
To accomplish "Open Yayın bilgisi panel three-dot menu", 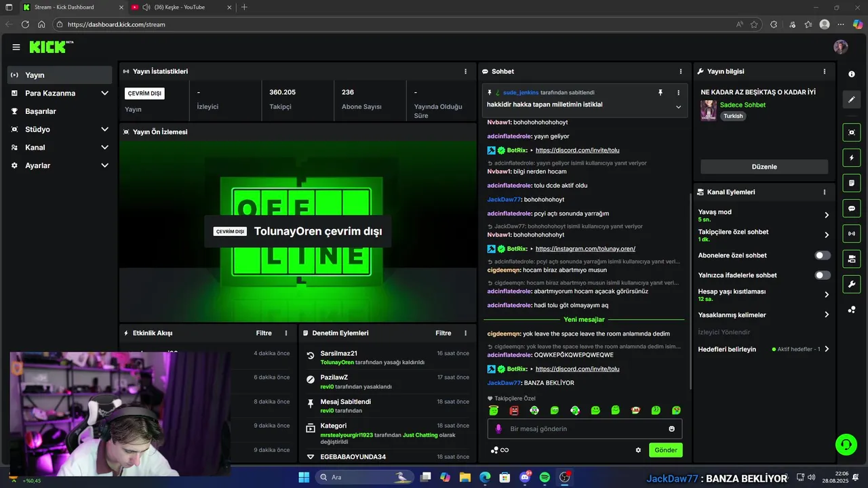I will click(x=825, y=71).
